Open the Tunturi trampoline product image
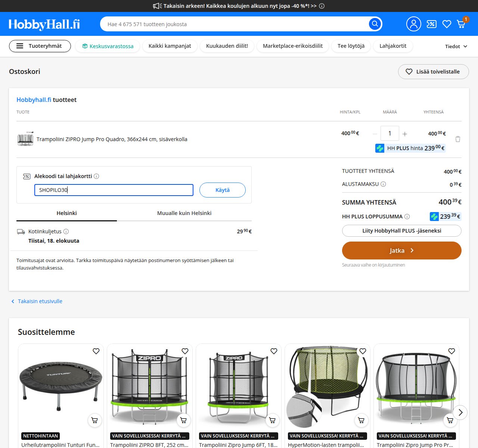This screenshot has height=448, width=478. click(60, 387)
